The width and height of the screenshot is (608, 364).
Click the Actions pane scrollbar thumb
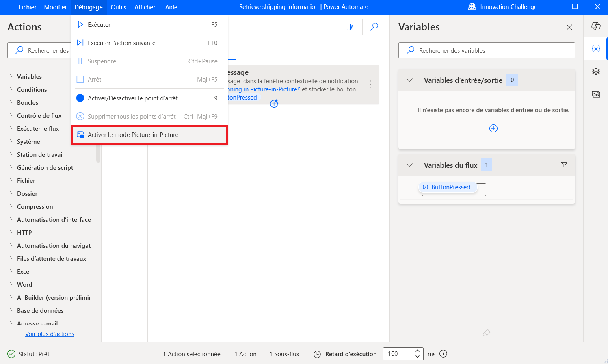tap(98, 154)
